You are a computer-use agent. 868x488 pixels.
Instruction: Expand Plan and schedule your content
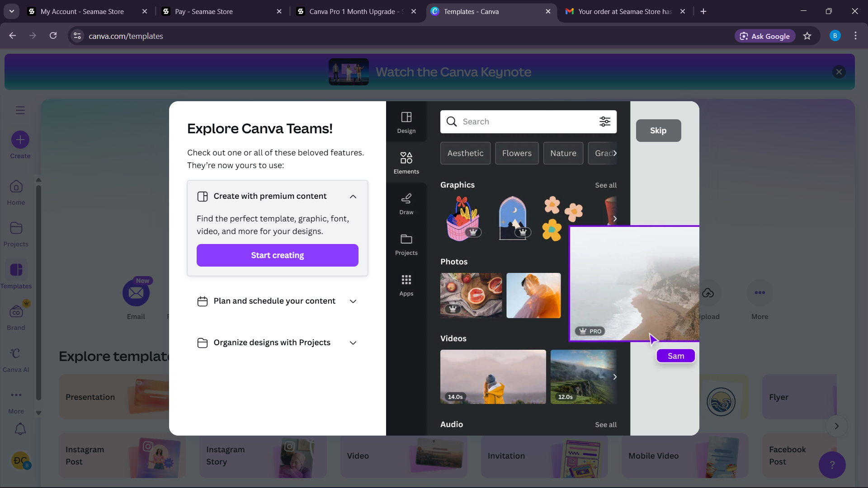click(353, 301)
